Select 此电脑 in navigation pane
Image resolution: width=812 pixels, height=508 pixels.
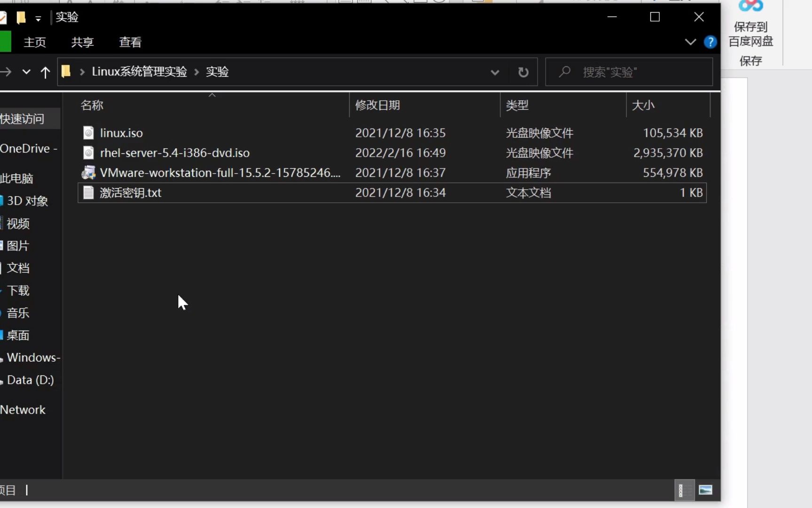[x=17, y=178]
